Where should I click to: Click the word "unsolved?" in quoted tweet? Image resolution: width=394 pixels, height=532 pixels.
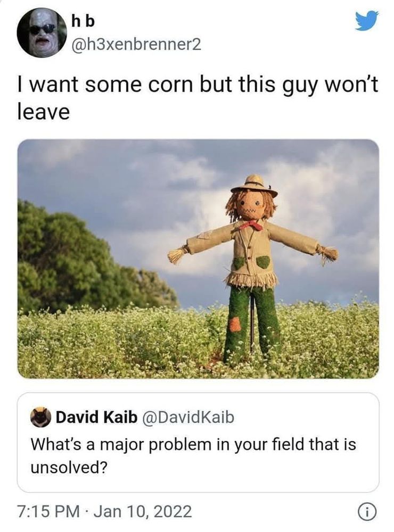click(x=69, y=468)
